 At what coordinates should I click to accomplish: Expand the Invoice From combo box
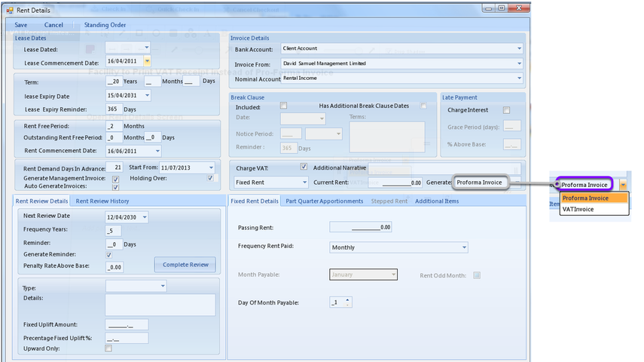(x=519, y=63)
